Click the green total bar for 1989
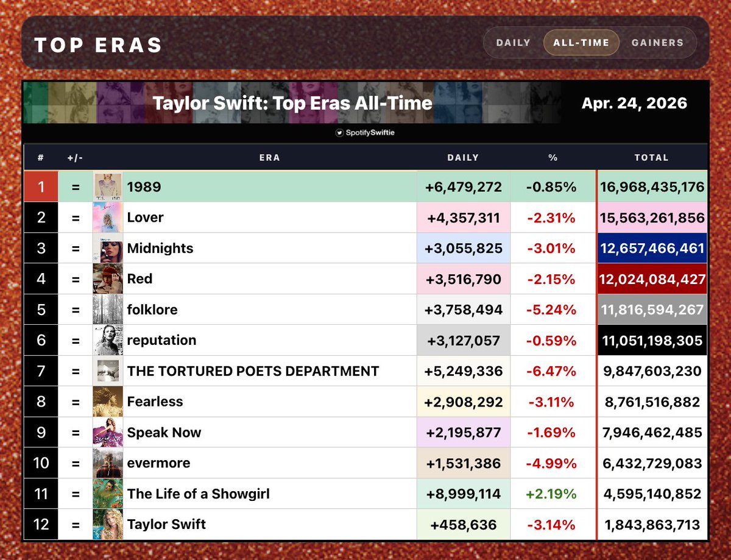This screenshot has width=731, height=560. (x=652, y=186)
